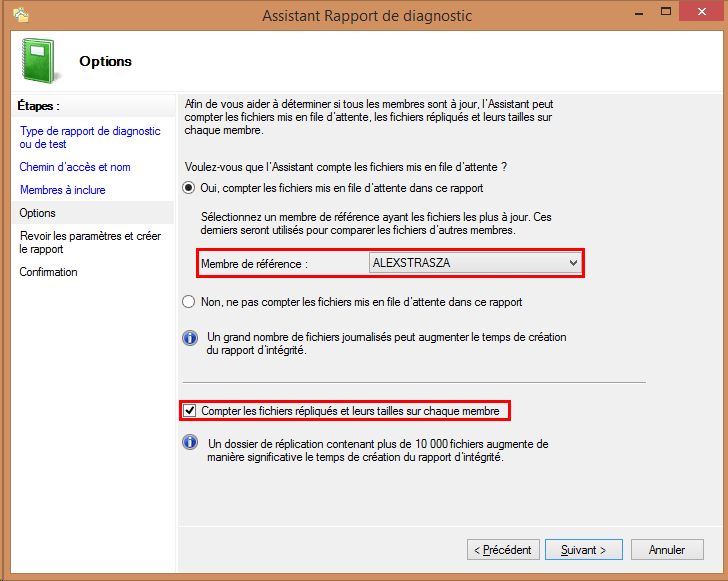Click the wizard icon in the title bar

(20, 16)
